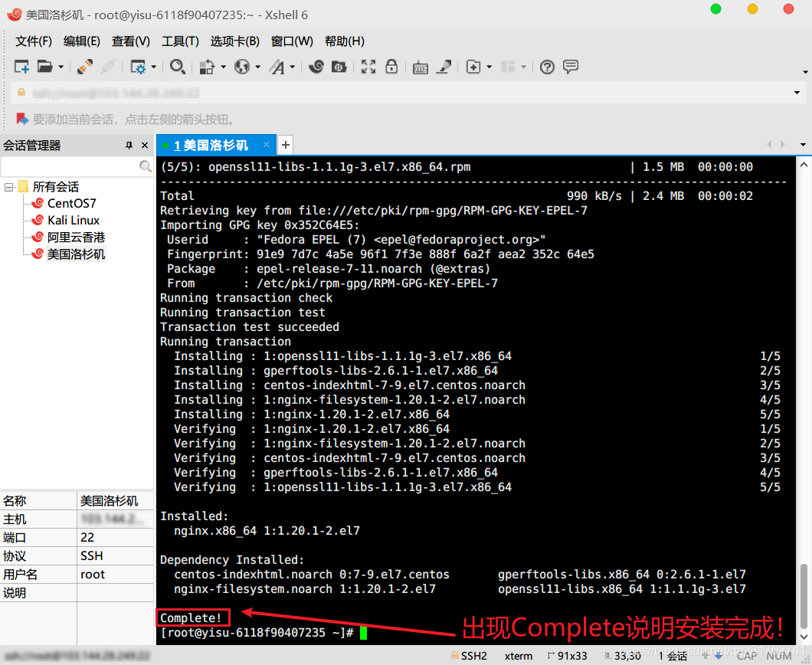Click the greyed layout arrangement icon
The image size is (812, 665).
point(508,67)
